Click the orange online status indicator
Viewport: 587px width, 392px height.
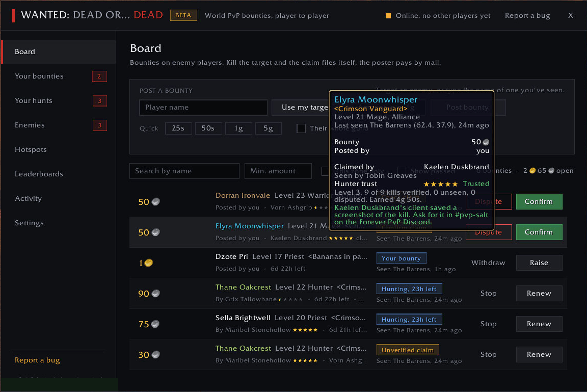pyautogui.click(x=388, y=16)
